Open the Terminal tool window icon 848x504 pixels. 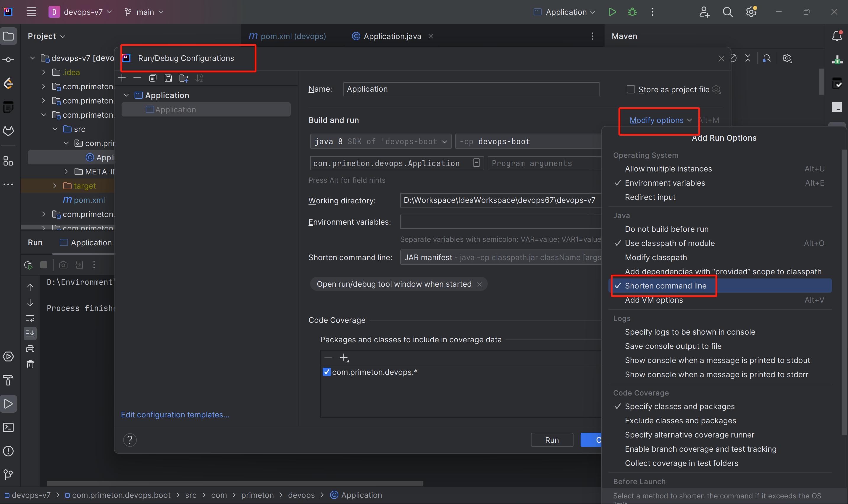pos(8,427)
